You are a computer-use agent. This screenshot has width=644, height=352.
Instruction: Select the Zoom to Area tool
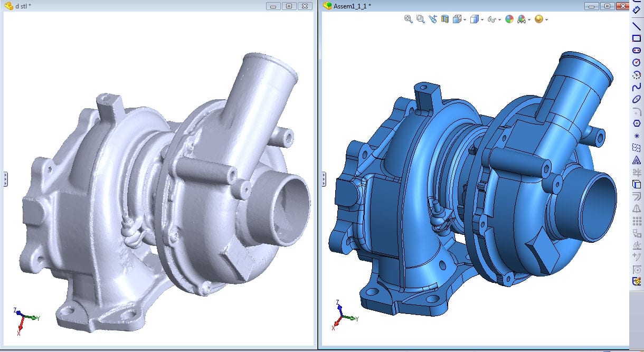click(x=420, y=19)
